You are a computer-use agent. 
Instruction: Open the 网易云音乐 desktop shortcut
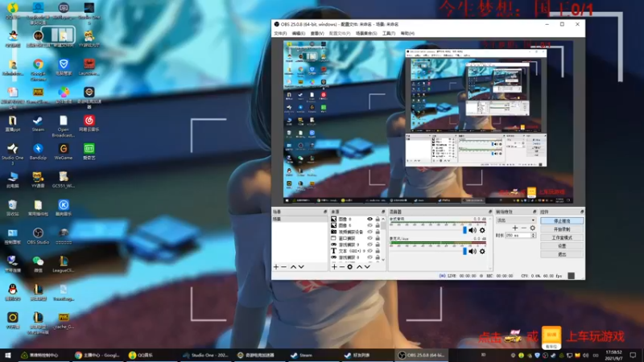coord(89,124)
